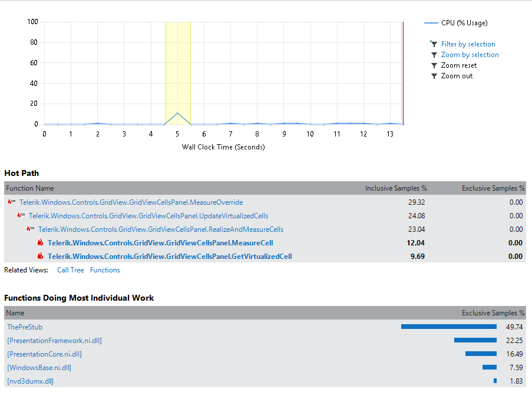The width and height of the screenshot is (532, 396).
Task: Open Zoom by selection link
Action: [470, 55]
